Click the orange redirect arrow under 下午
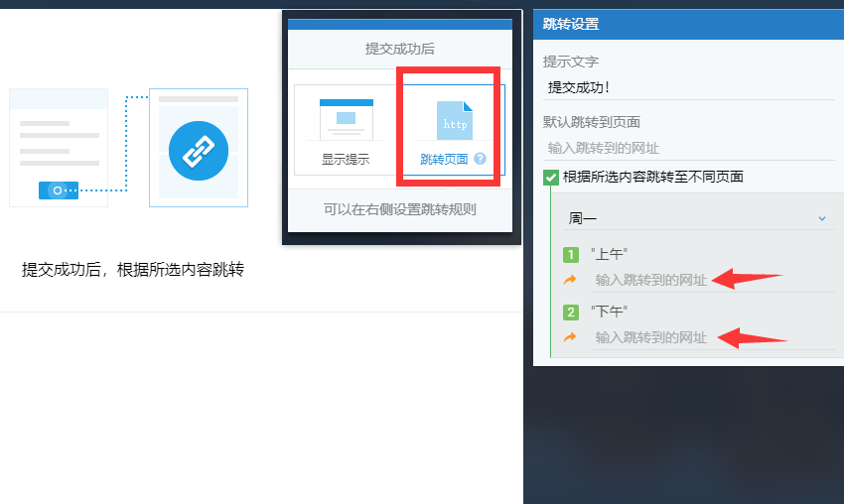Viewport: 844px width, 504px height. pyautogui.click(x=570, y=337)
